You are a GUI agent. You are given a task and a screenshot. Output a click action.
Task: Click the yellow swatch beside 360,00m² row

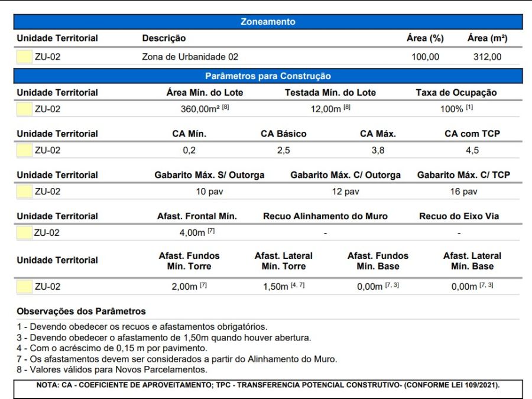point(24,109)
